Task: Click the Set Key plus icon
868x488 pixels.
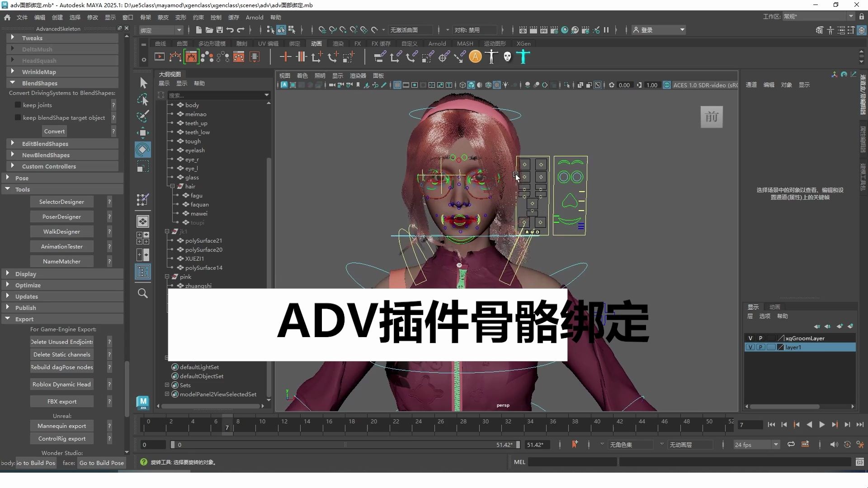Action: click(285, 57)
